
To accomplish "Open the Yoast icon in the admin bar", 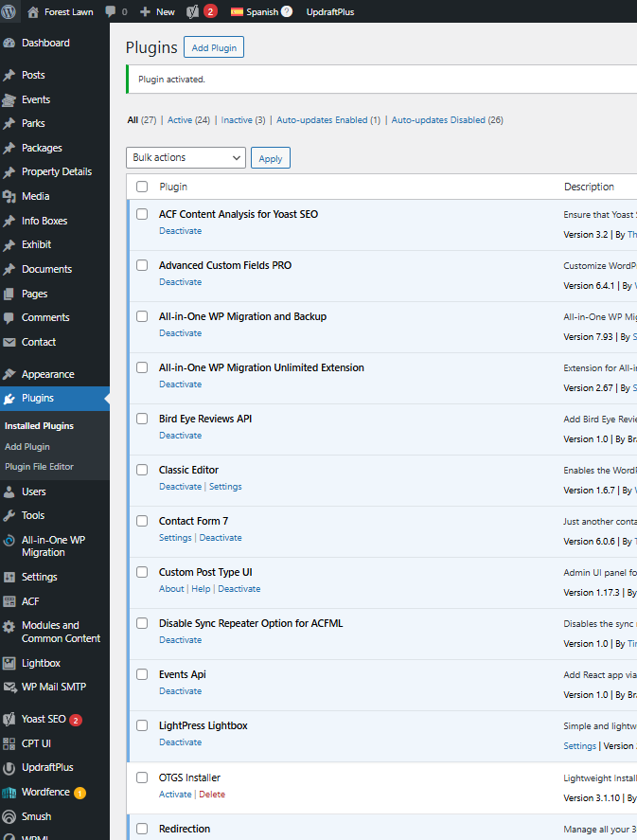I will click(193, 11).
